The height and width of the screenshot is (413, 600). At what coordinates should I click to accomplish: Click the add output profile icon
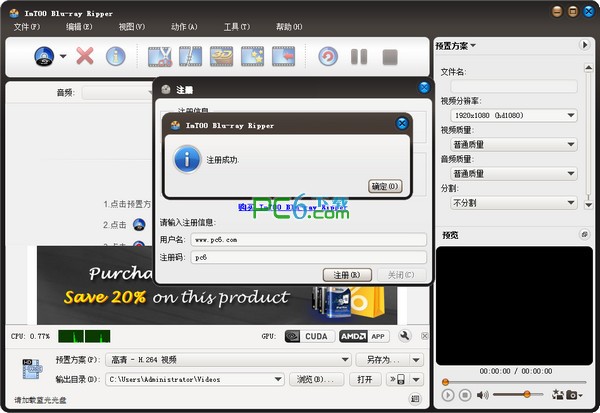284,57
